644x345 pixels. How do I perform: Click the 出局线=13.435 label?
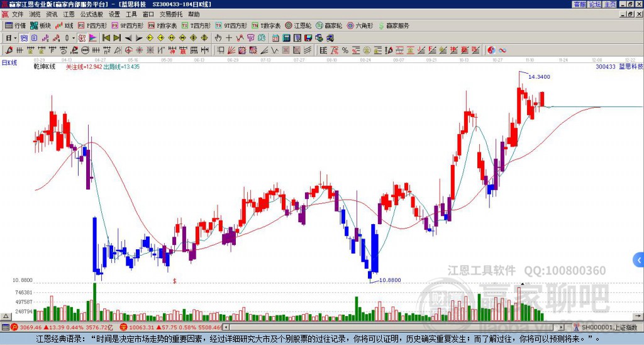[121, 67]
